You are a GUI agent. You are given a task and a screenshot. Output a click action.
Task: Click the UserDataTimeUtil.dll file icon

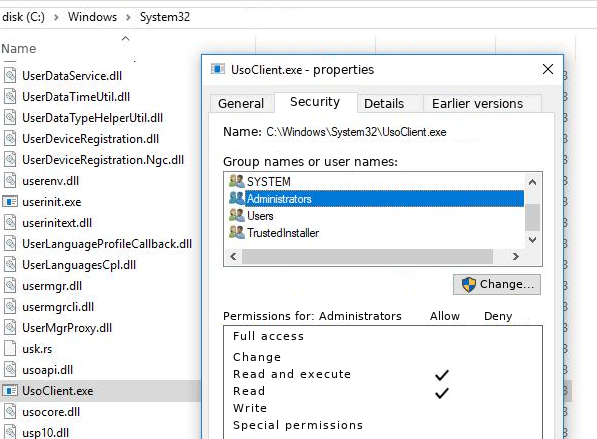click(x=10, y=96)
